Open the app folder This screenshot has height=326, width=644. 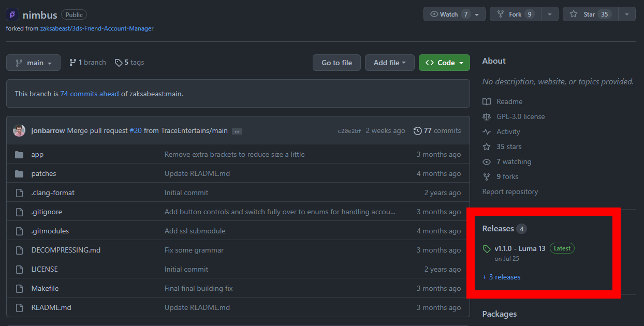(x=37, y=154)
